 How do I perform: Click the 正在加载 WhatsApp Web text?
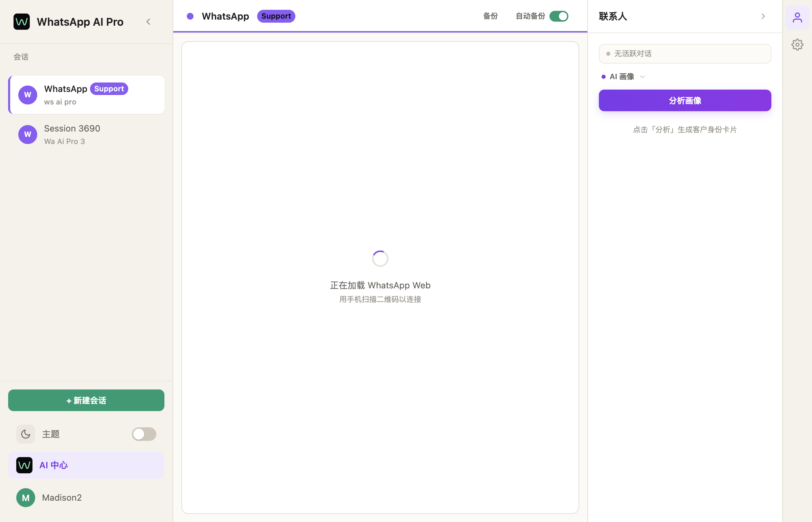(380, 285)
